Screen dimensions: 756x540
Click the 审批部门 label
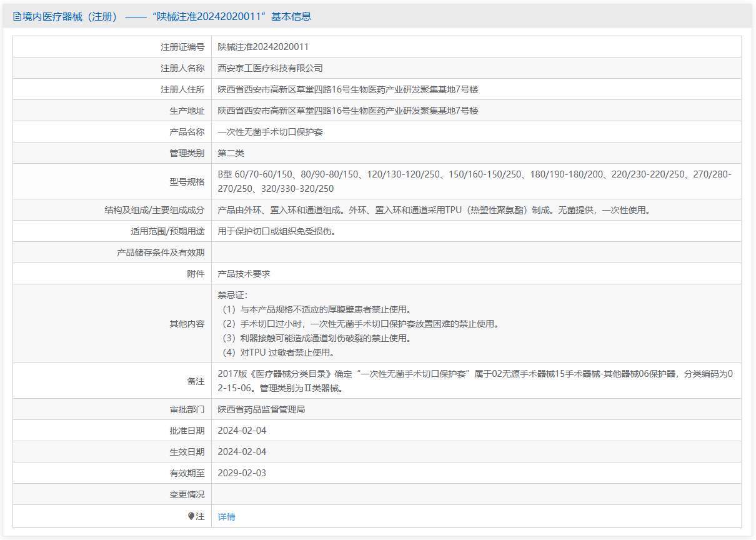(187, 409)
